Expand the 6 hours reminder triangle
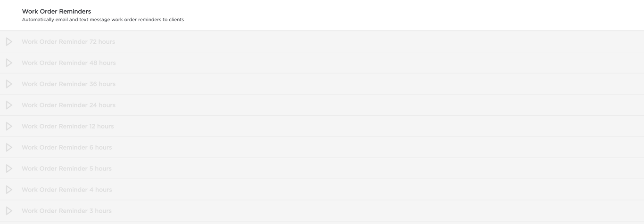 [x=9, y=147]
